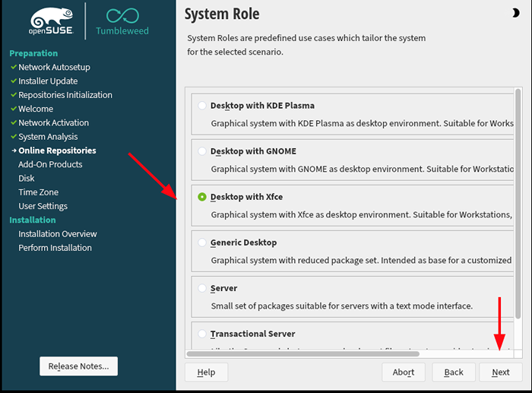532x393 pixels.
Task: Open the Help dialog
Action: coord(206,372)
